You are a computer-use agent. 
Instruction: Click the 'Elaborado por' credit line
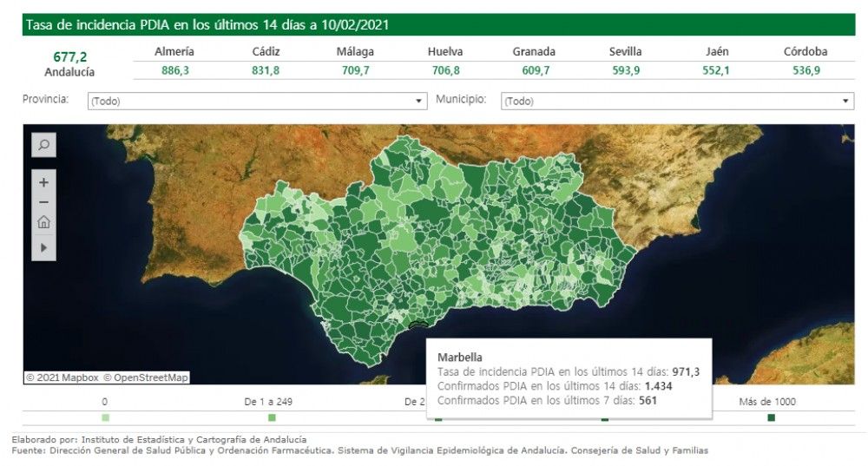(159, 439)
